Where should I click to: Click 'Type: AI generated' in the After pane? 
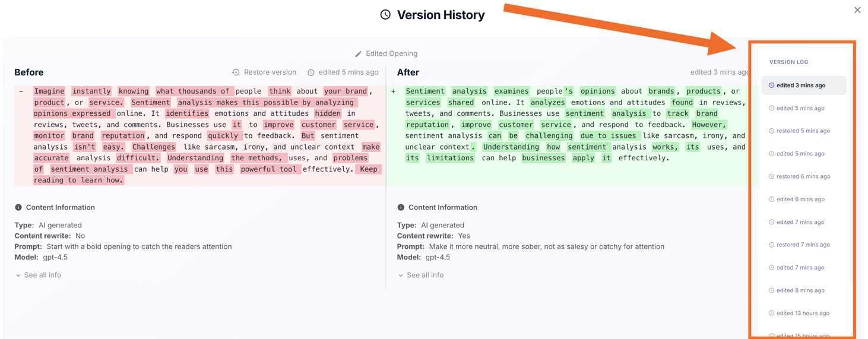(430, 225)
